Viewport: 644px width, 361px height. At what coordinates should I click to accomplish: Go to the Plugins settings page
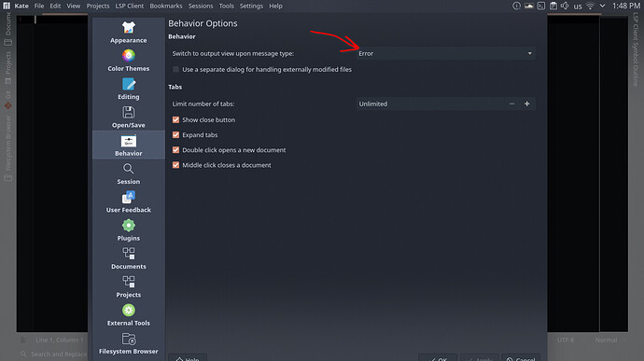pos(129,230)
